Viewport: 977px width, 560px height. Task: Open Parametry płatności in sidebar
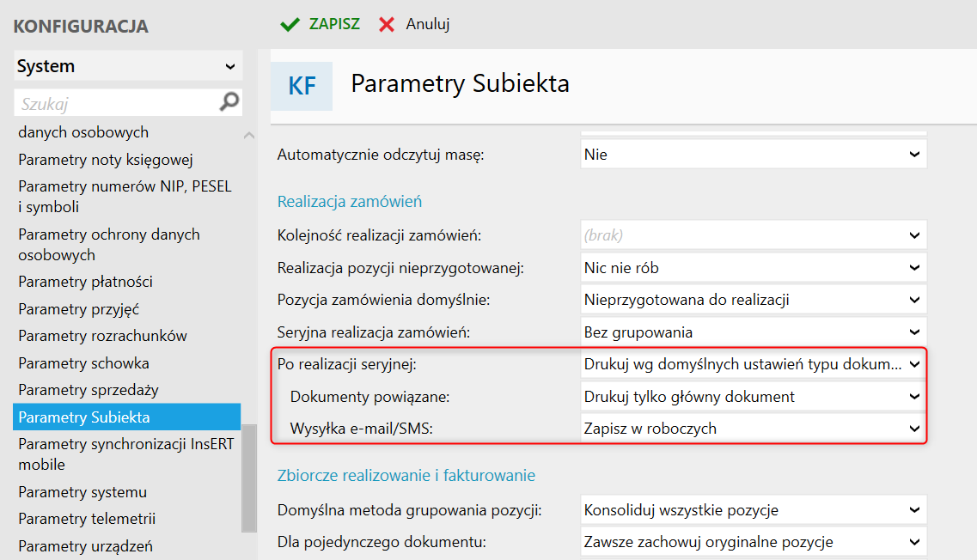point(85,282)
